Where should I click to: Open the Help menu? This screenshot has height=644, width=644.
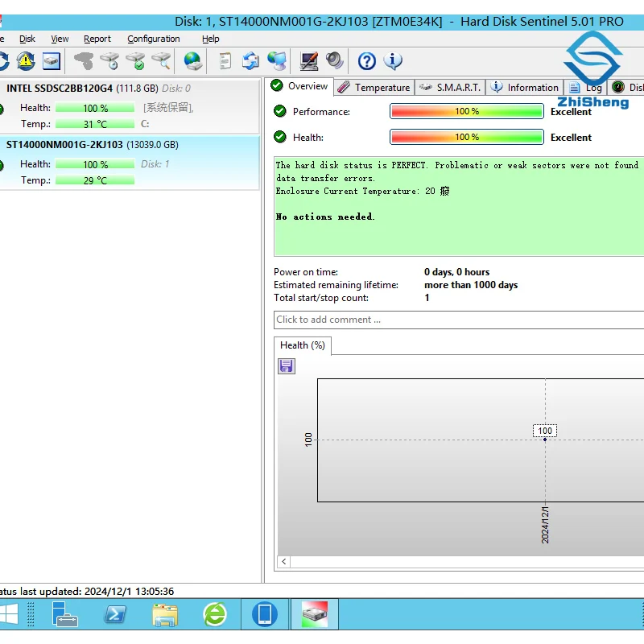pos(211,39)
